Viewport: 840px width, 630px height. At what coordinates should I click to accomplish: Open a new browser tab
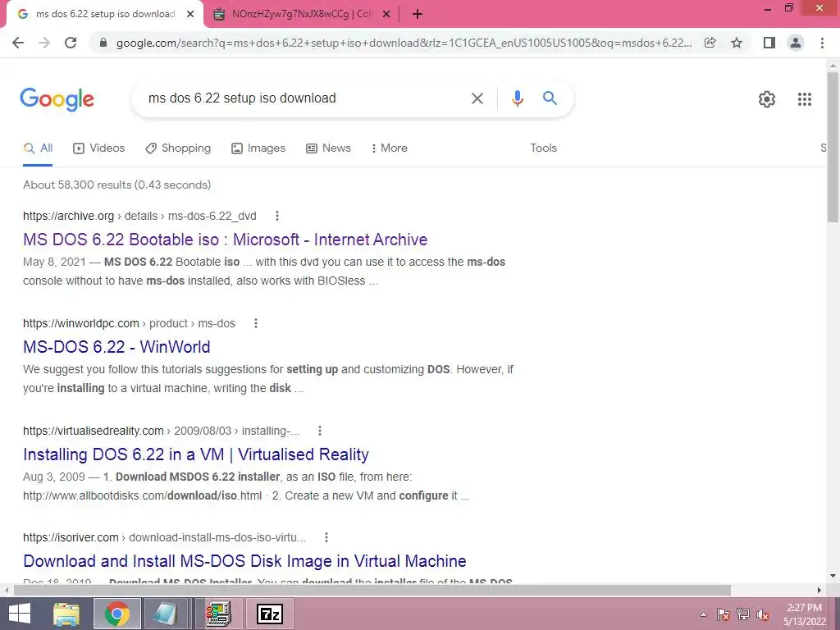tap(418, 15)
